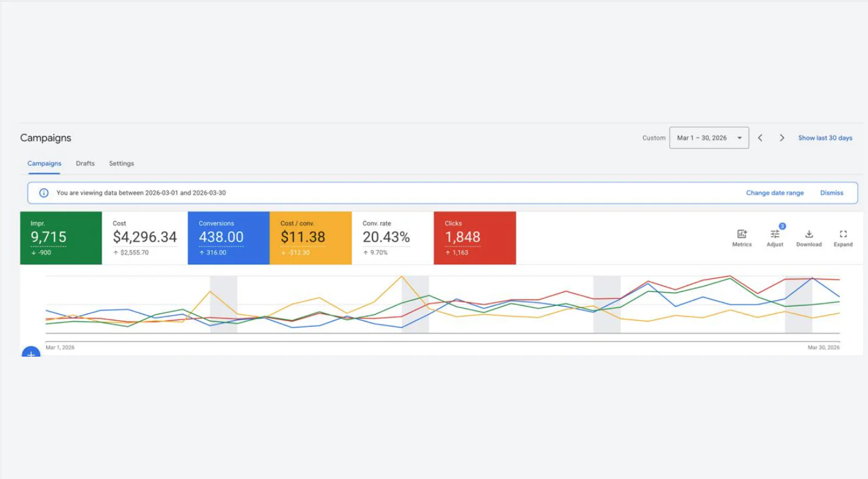Expand the chart with the Expand icon
This screenshot has width=868, height=479.
tap(843, 237)
